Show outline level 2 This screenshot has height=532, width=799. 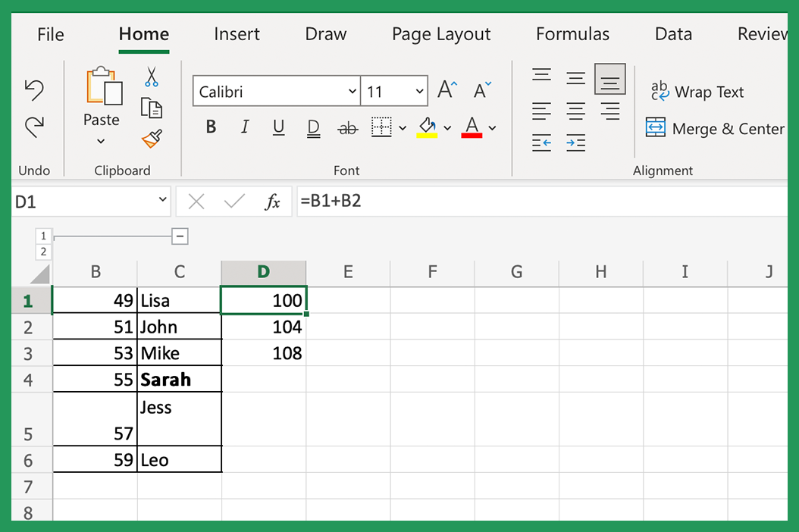(x=43, y=252)
